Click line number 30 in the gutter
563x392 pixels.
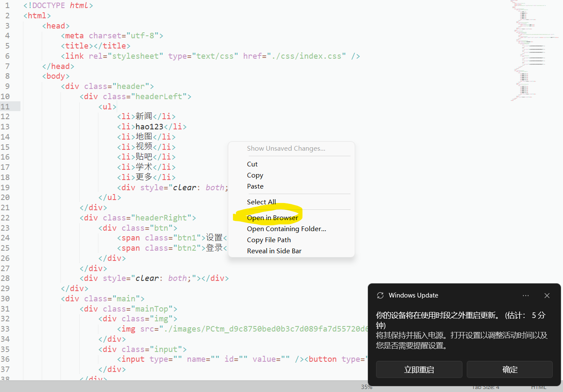point(5,298)
